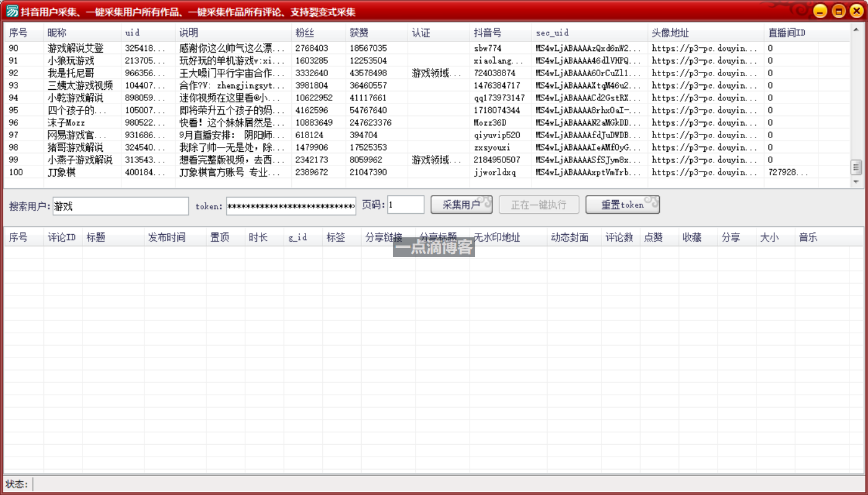Click the 点赞 column header
Screen dimensions: 868x495
[659, 237]
